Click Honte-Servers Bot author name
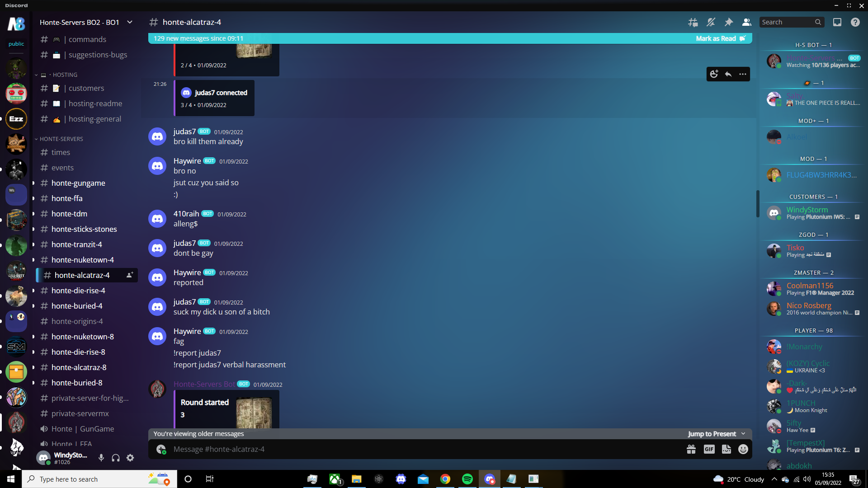The height and width of the screenshot is (488, 868). [204, 384]
